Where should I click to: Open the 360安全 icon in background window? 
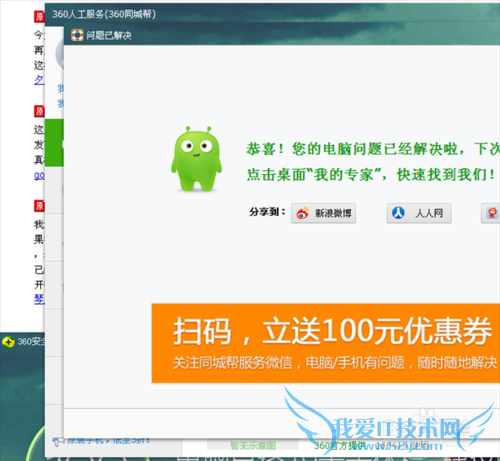tap(8, 342)
